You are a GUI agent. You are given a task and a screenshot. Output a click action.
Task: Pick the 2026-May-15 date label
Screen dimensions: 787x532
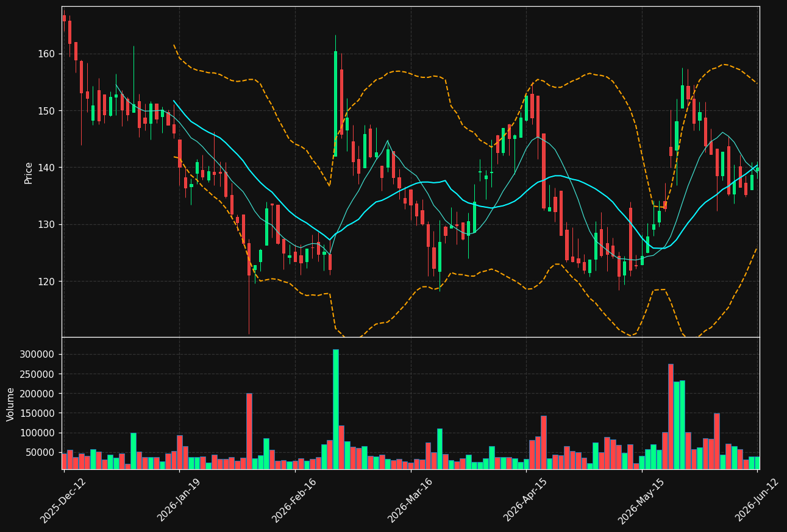pyautogui.click(x=641, y=500)
